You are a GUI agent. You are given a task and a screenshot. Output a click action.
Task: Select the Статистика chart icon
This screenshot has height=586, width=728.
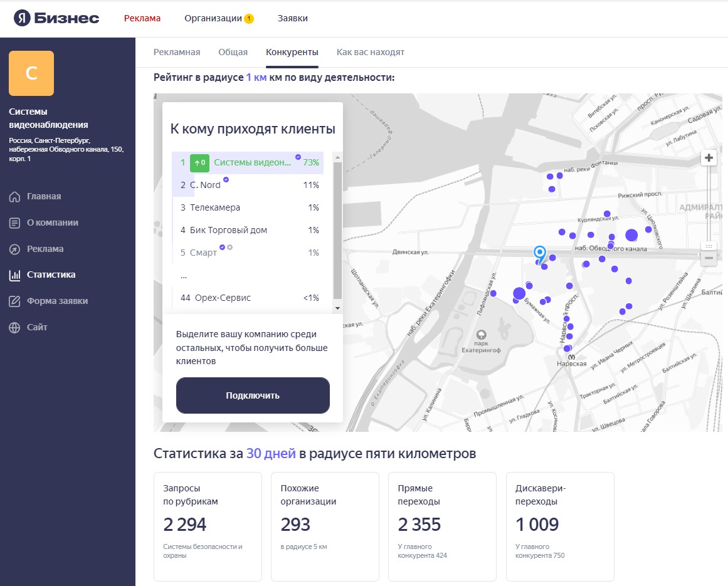click(15, 275)
